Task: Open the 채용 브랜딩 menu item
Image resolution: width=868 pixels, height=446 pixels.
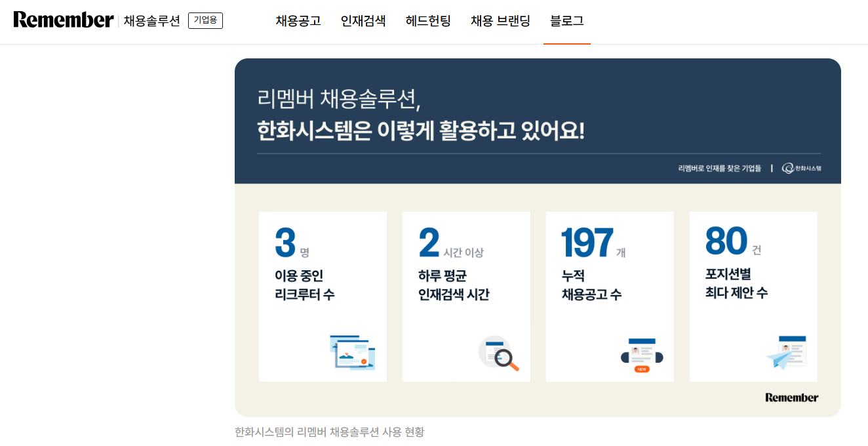Action: pos(500,21)
